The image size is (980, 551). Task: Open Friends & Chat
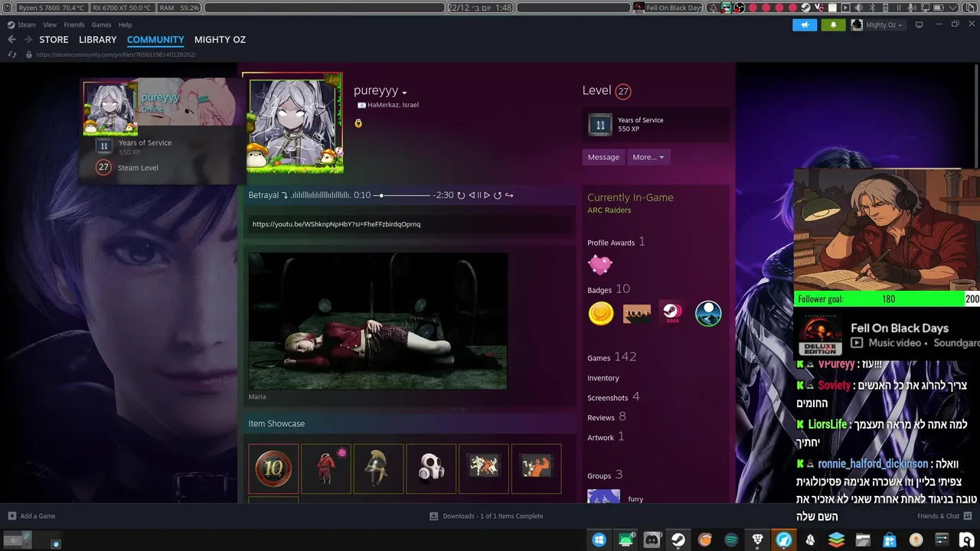(945, 516)
